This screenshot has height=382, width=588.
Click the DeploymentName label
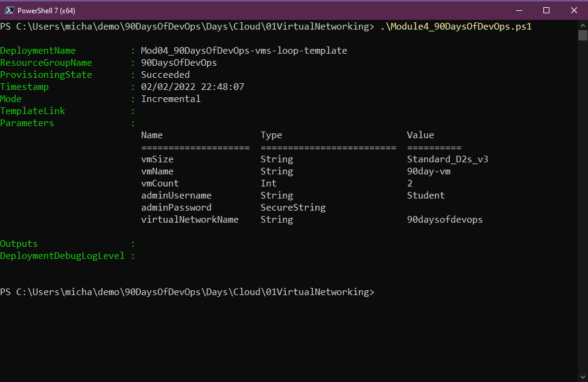[38, 51]
